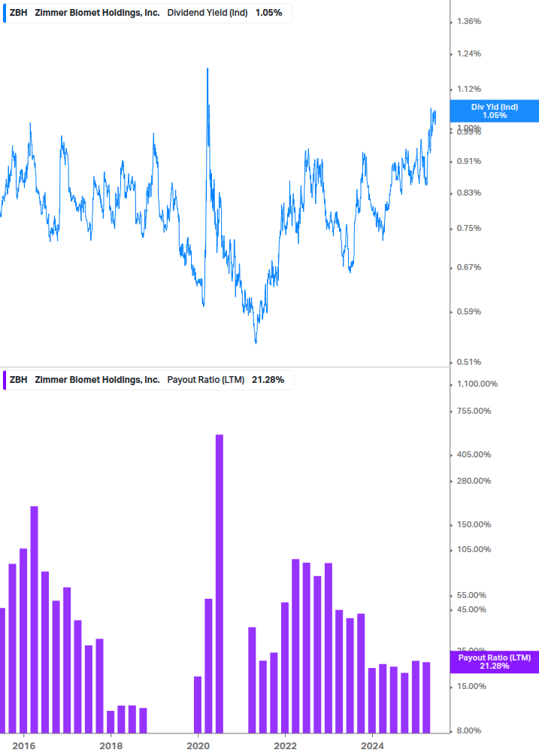Click the 15.00% payout ratio axis label
Viewport: 539px width, 756px height.
click(471, 686)
